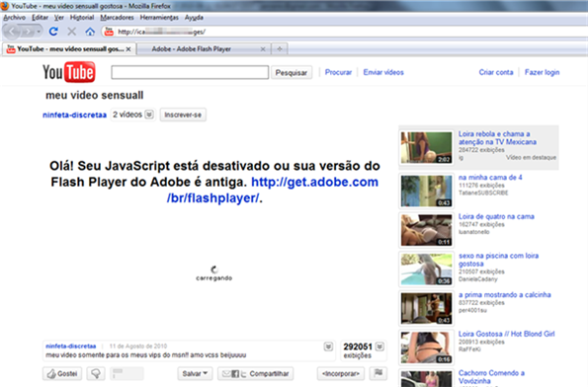
Task: Click the YouTube search input box
Action: [190, 72]
